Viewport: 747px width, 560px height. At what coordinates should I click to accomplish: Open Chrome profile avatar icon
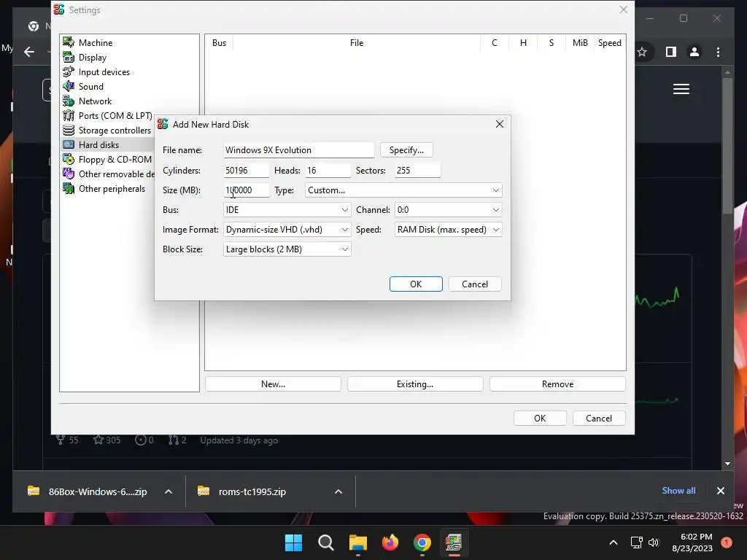tap(694, 52)
